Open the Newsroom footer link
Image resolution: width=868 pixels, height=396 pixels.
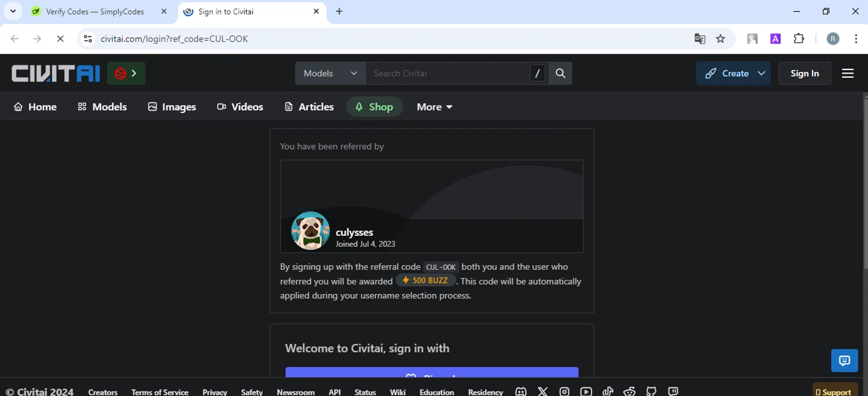pyautogui.click(x=296, y=392)
